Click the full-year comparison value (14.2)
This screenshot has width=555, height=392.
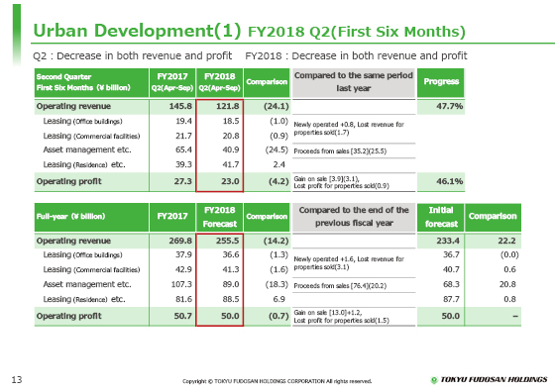click(277, 242)
